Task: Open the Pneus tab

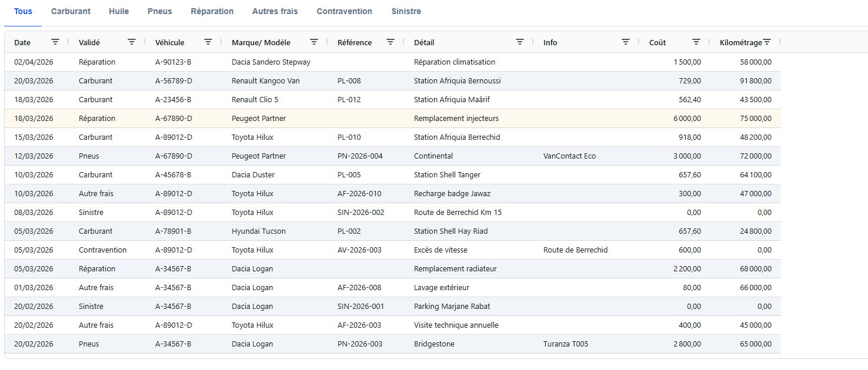Action: click(159, 12)
